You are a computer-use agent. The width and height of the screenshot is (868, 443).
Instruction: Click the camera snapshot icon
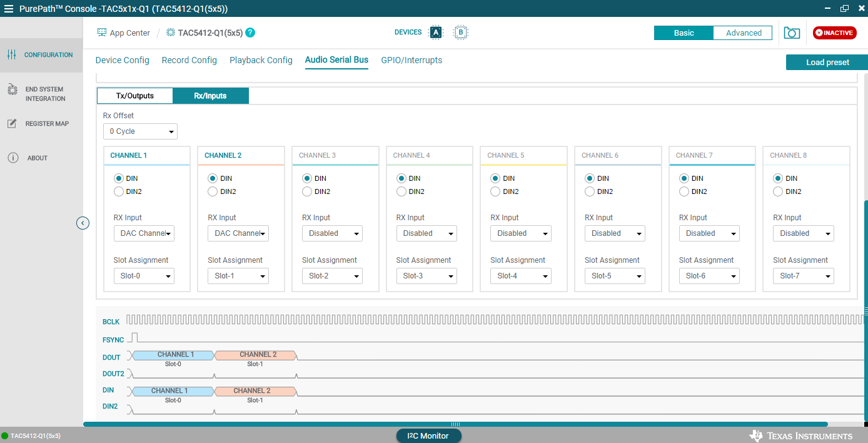coord(792,33)
